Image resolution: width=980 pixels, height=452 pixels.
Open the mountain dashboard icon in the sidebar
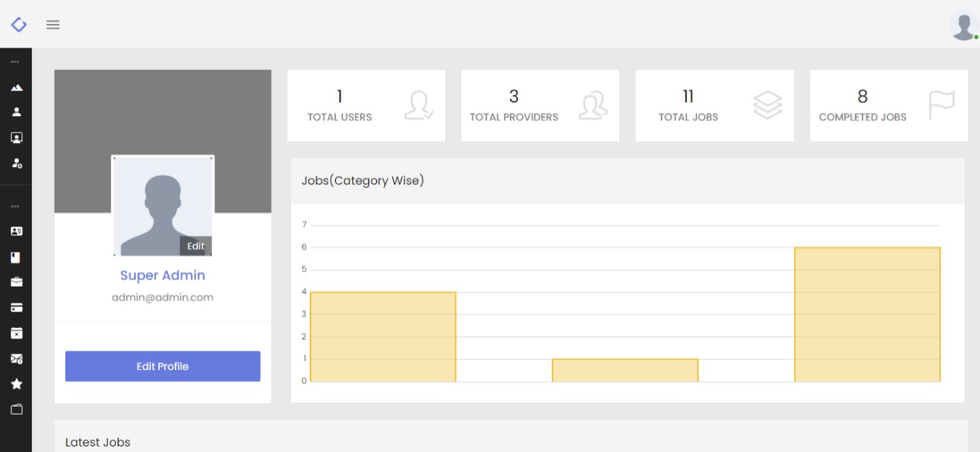pyautogui.click(x=16, y=87)
